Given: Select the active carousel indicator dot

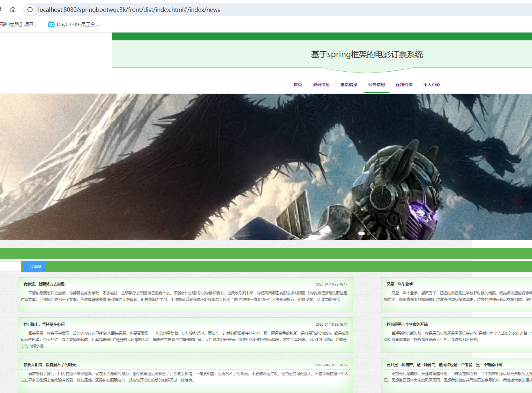Looking at the screenshot, I should tap(362, 234).
